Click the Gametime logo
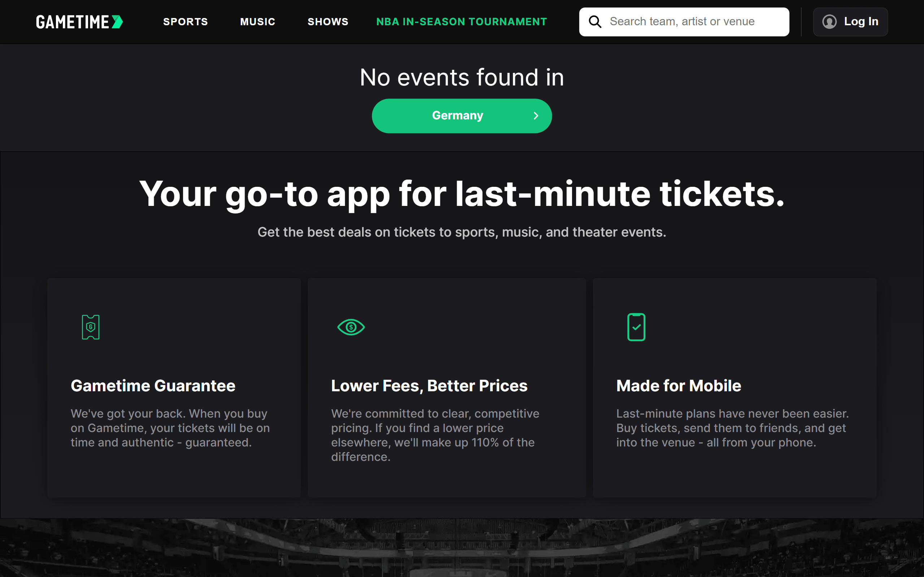Viewport: 924px width, 577px height. point(79,22)
